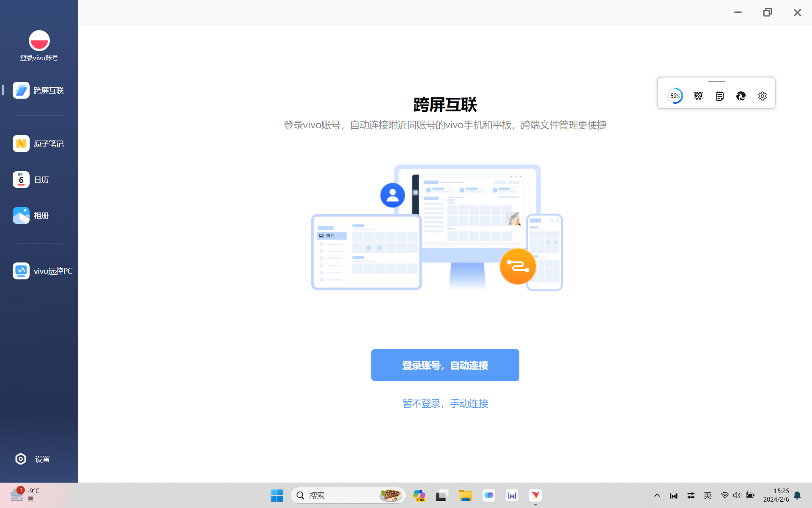Restore down the vivo office window

(768, 12)
